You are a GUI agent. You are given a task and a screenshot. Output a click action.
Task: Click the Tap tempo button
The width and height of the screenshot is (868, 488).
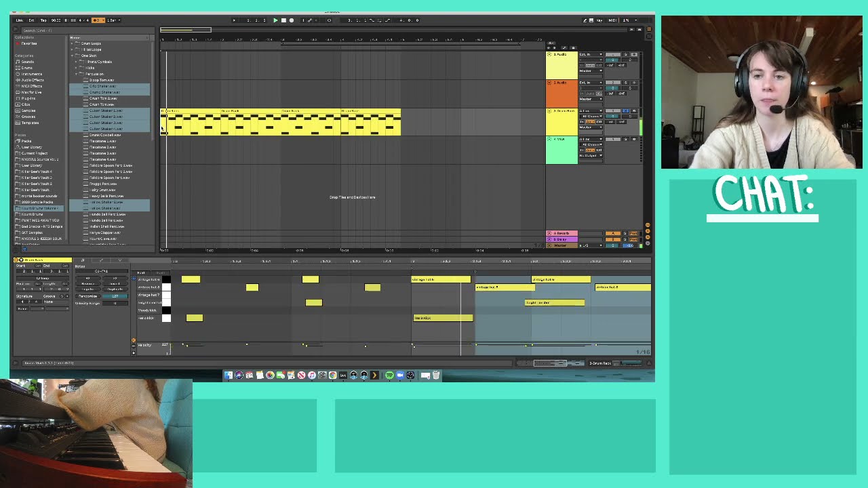(43, 20)
